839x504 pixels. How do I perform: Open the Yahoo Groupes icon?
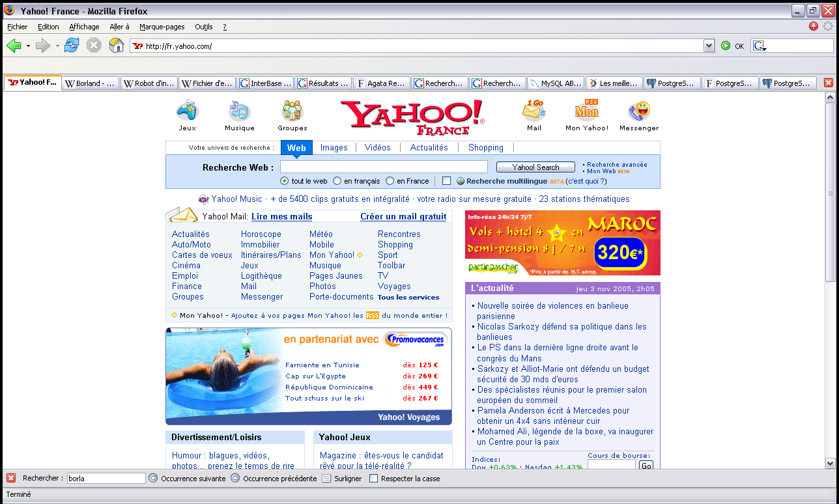click(292, 111)
